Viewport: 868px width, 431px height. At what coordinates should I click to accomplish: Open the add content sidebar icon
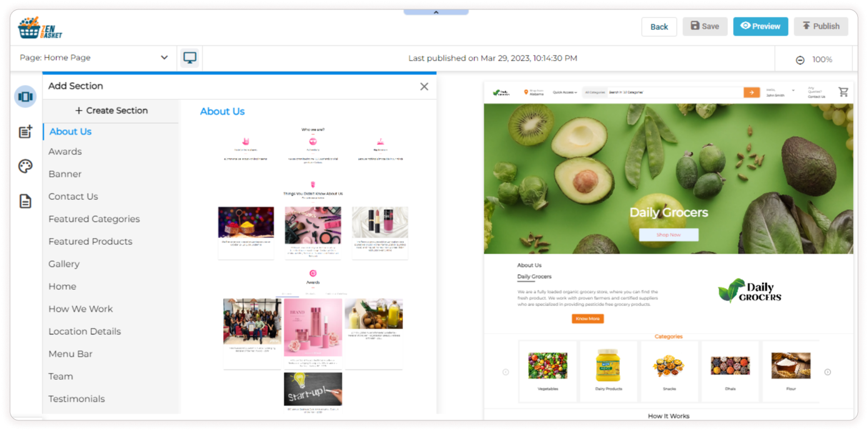point(25,132)
